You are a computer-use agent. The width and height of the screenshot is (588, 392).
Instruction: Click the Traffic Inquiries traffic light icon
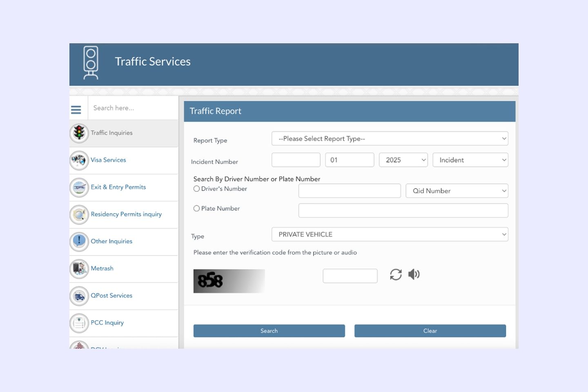click(x=79, y=133)
